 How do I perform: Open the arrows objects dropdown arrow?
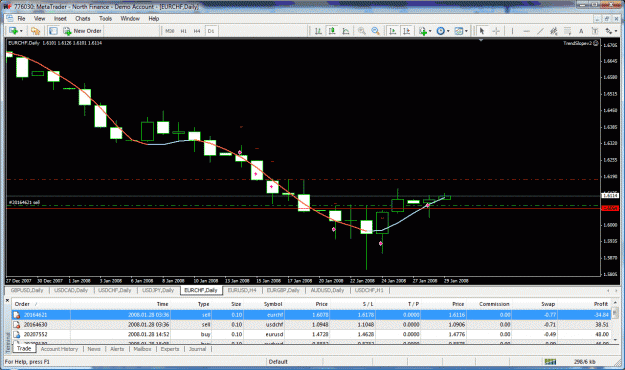[x=615, y=31]
